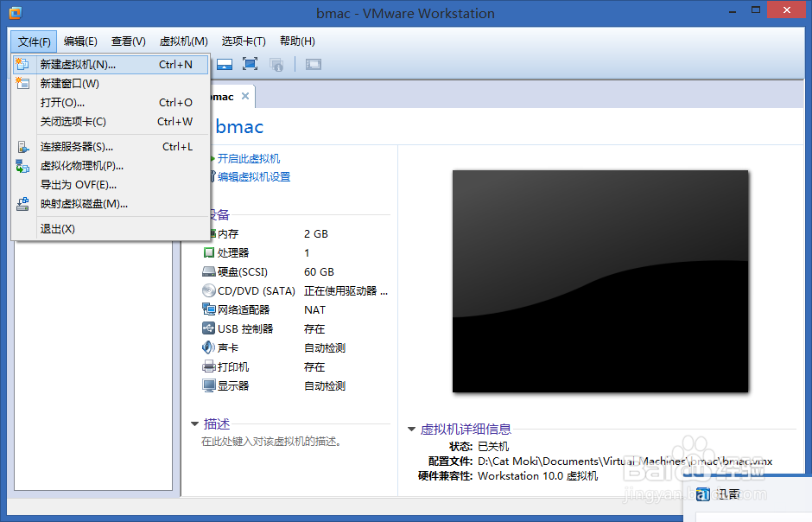Image resolution: width=812 pixels, height=522 pixels.
Task: Choose 退出(X) to quit
Action: 111,229
